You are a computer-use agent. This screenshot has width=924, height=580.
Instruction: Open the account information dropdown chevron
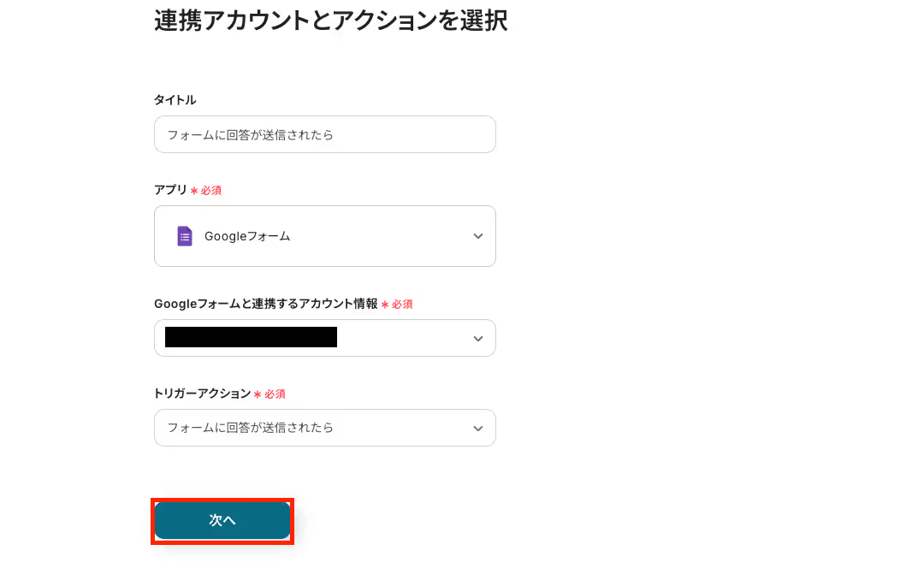(478, 339)
